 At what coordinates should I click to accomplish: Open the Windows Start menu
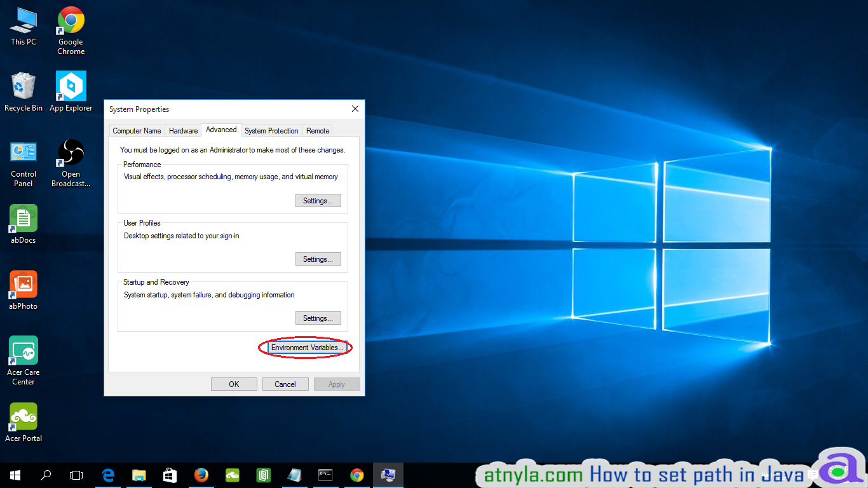pos(15,475)
